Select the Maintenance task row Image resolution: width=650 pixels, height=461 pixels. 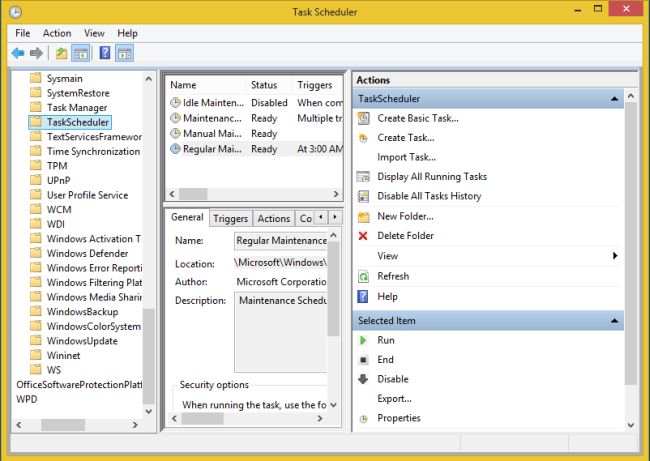255,118
